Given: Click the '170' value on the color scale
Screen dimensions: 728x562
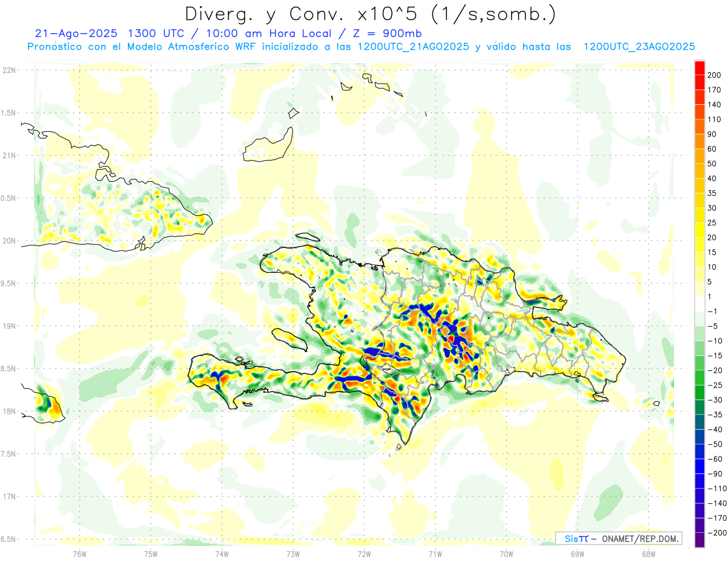Looking at the screenshot, I should tap(713, 90).
